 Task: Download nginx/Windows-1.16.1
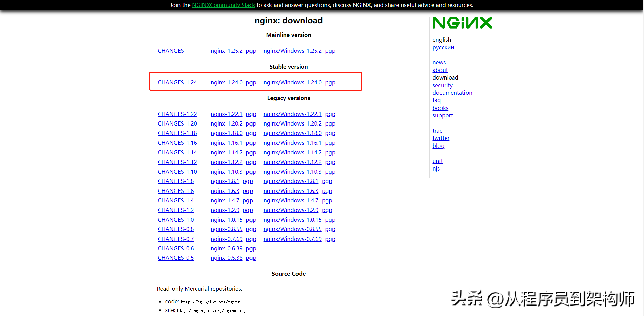point(293,143)
